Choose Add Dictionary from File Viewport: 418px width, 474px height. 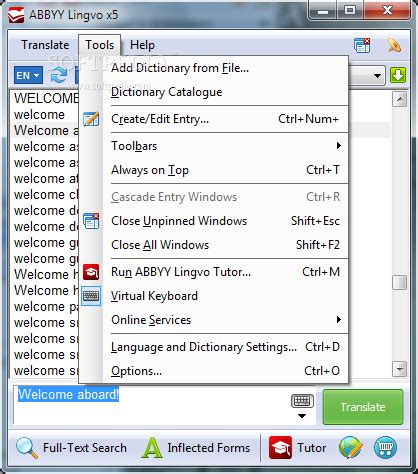213,68
